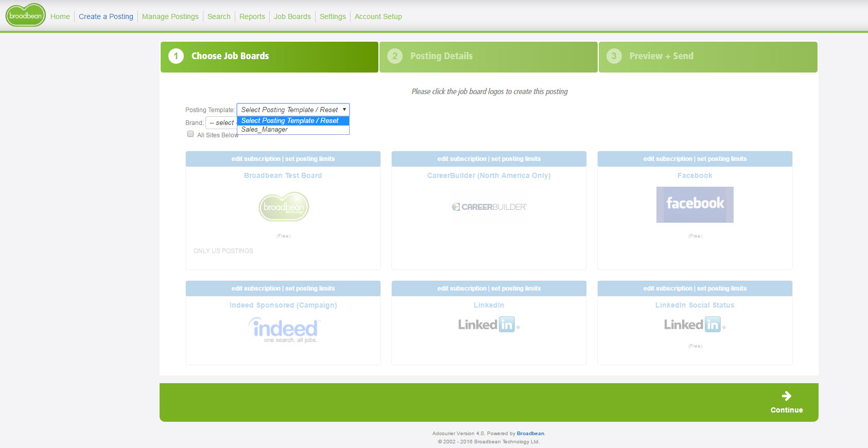
Task: Choose Sales_Manager from template list
Action: tap(293, 130)
